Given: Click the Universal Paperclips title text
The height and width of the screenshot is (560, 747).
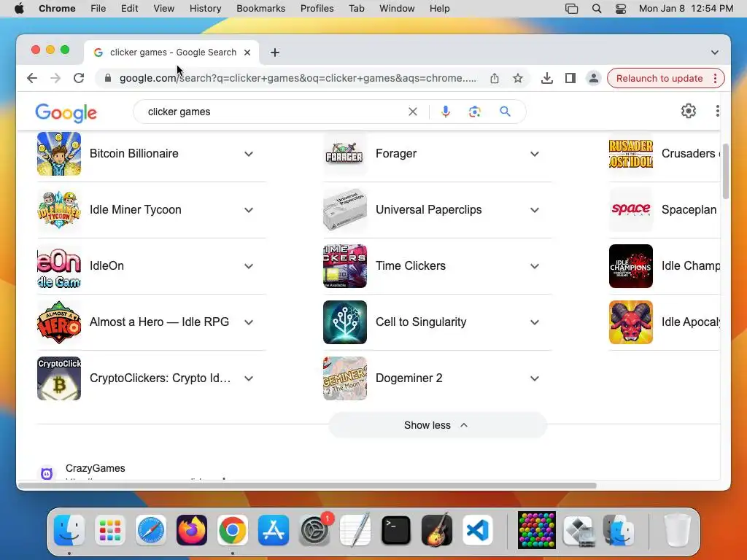Looking at the screenshot, I should pos(428,209).
